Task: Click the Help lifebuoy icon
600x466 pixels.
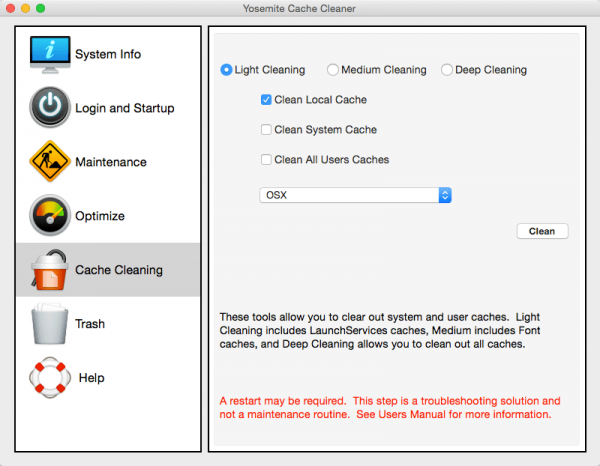Action: click(x=50, y=377)
